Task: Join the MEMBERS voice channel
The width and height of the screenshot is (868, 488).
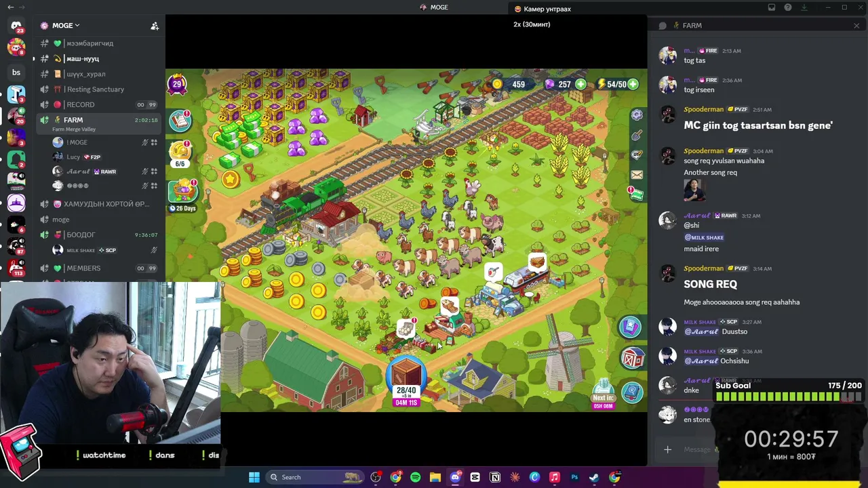Action: tap(99, 268)
